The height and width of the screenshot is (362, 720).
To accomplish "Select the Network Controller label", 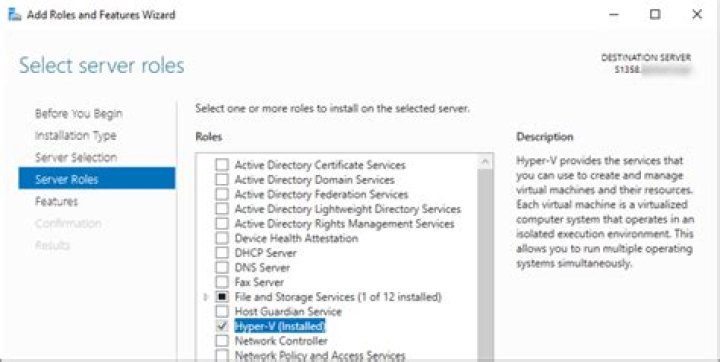I will point(281,341).
